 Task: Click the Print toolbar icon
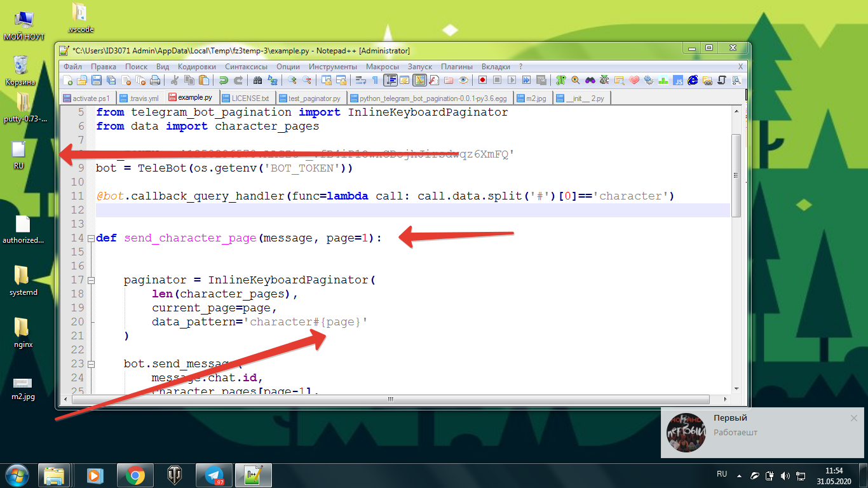pyautogui.click(x=154, y=81)
